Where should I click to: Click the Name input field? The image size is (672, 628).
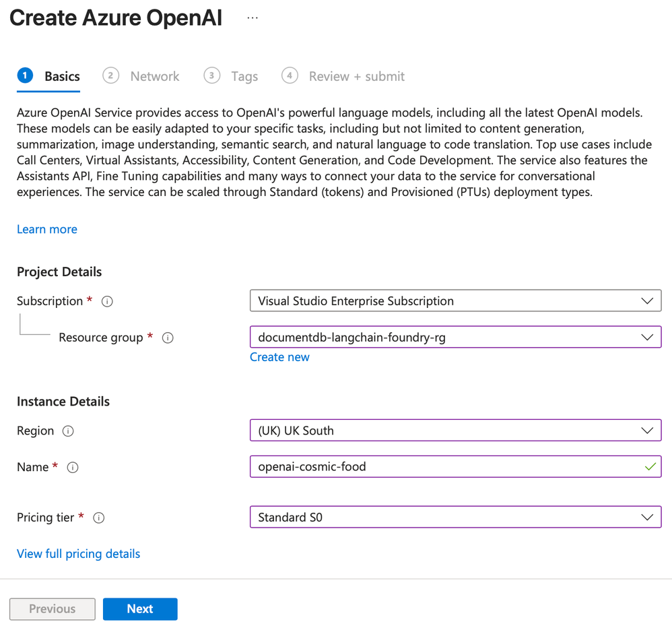444,466
